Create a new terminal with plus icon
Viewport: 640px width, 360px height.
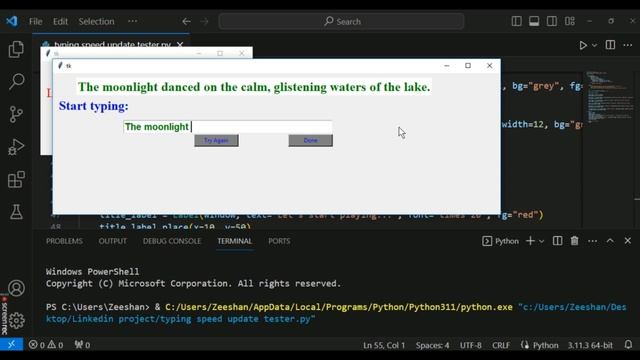click(530, 241)
